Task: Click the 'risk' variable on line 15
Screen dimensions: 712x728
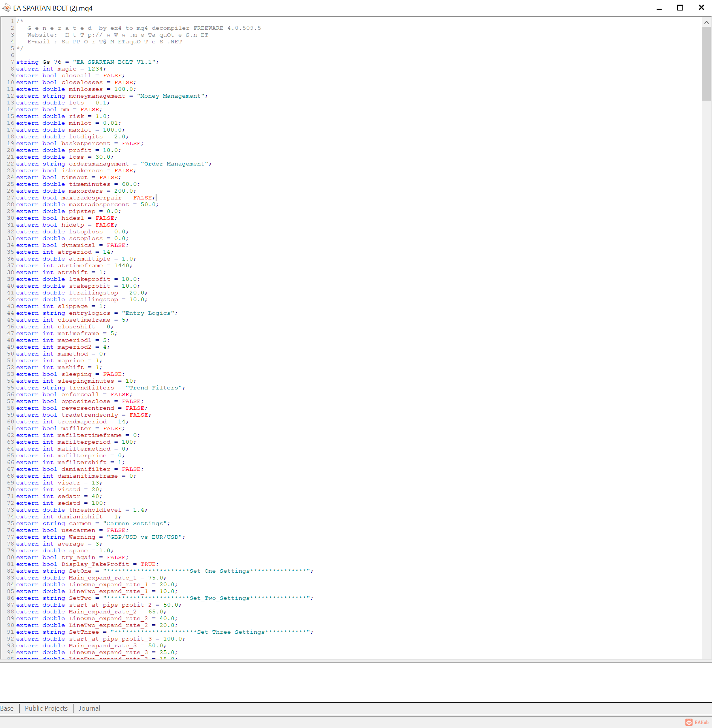Action: (x=77, y=116)
